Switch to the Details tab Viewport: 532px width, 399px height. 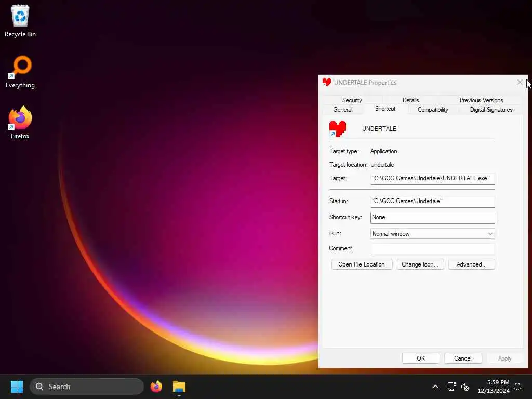[410, 100]
